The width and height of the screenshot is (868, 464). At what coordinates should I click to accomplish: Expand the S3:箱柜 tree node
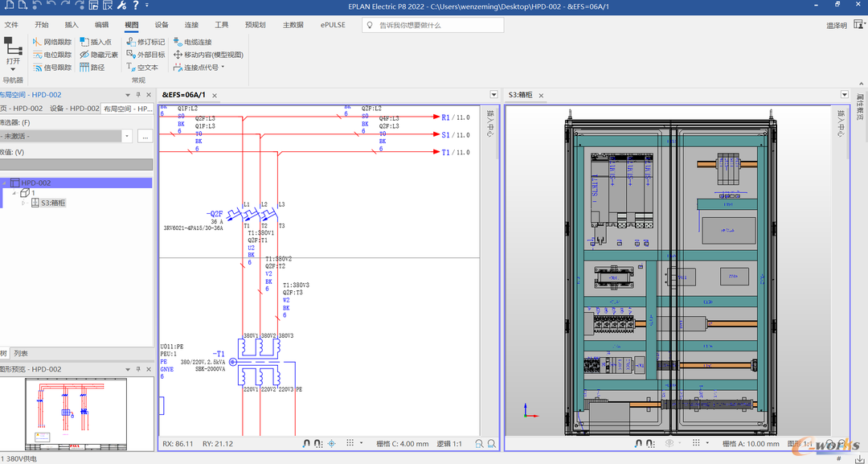tap(24, 203)
